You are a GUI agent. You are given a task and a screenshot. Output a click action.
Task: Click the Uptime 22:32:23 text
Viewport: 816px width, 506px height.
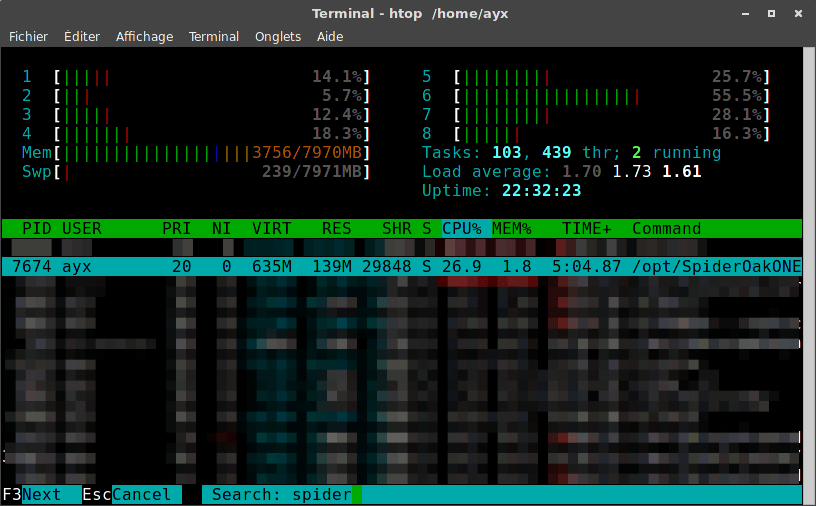pos(502,191)
